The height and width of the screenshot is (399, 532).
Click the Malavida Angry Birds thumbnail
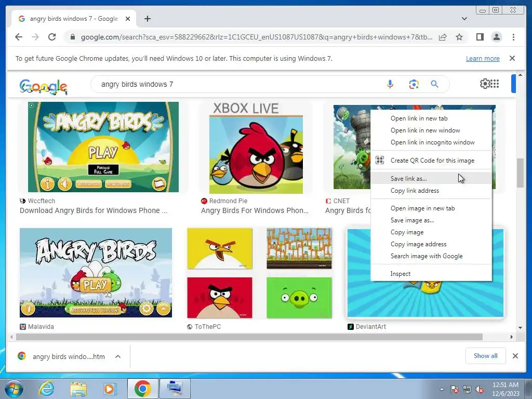(96, 273)
